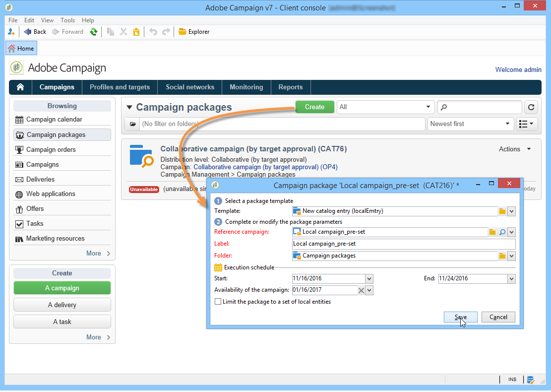551x392 pixels.
Task: Click the A task button
Action: point(62,322)
